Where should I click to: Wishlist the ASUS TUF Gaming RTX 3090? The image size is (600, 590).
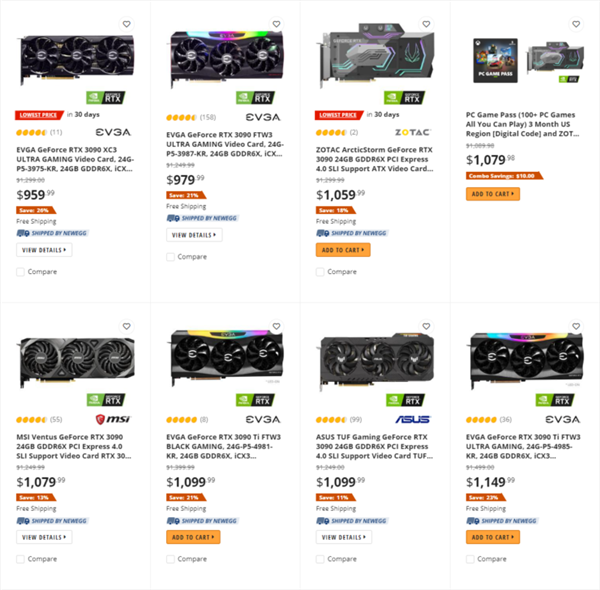point(426,326)
